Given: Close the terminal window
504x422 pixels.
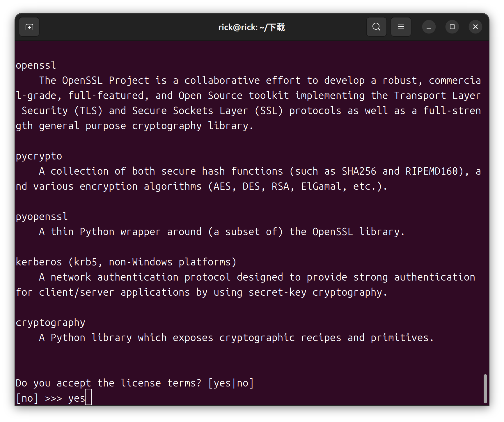Looking at the screenshot, I should pos(475,27).
